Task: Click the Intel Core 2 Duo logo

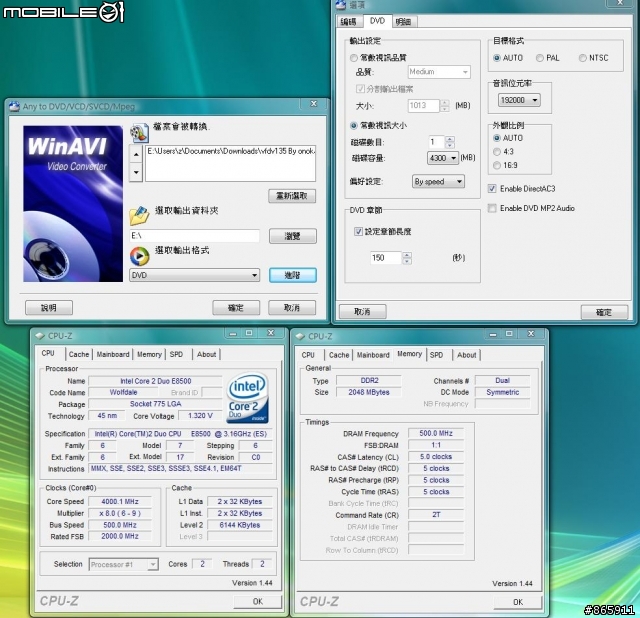Action: coord(247,398)
